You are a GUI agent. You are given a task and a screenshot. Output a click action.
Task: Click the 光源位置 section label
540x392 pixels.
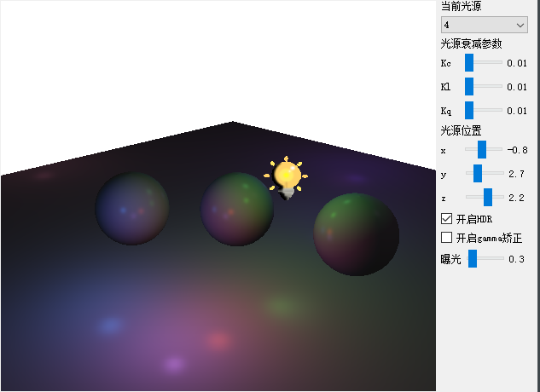coord(461,130)
